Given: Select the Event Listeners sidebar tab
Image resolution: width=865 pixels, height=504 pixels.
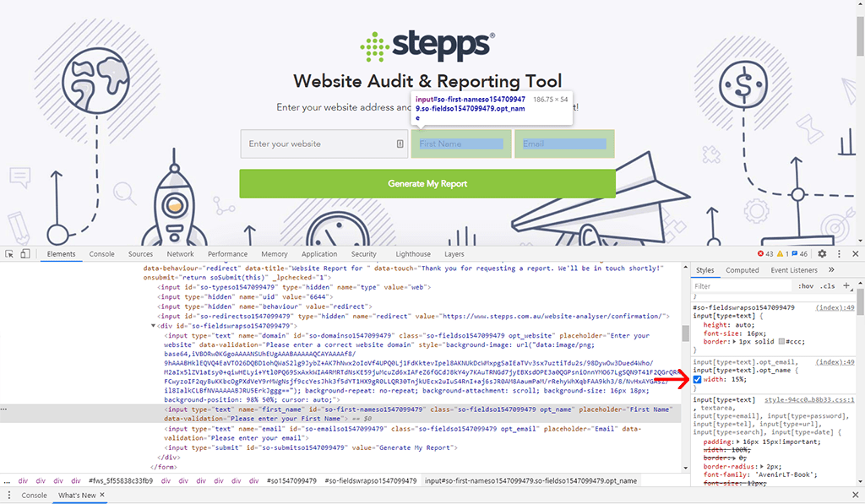Looking at the screenshot, I should (x=794, y=269).
